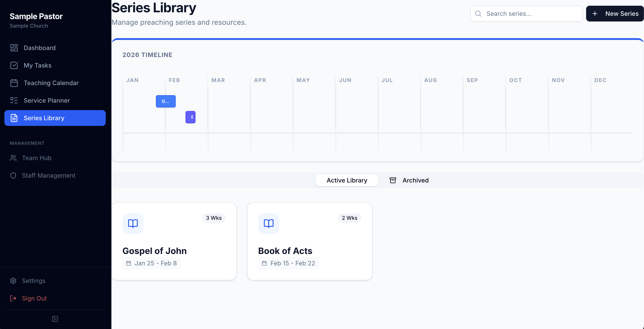This screenshot has width=644, height=329.
Task: Click the Staff Management shield icon
Action: (x=13, y=175)
